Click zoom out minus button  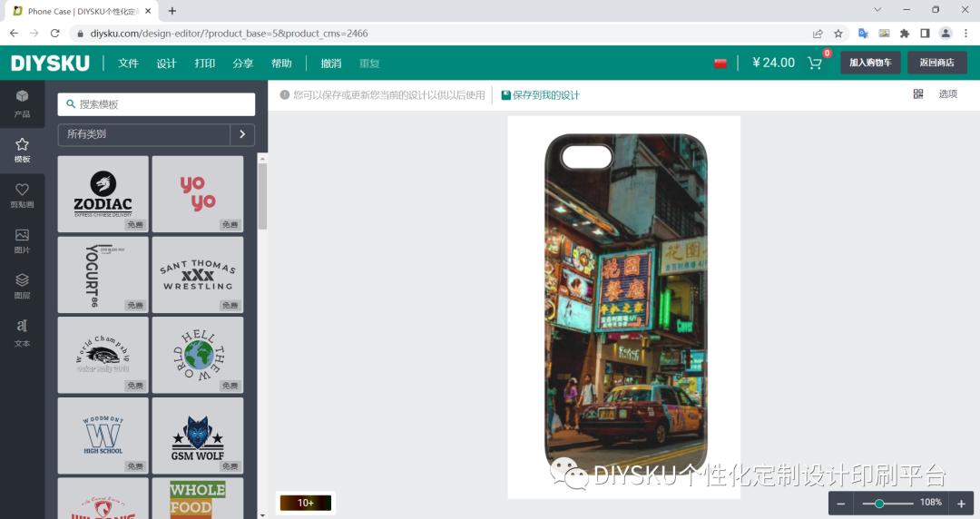841,504
